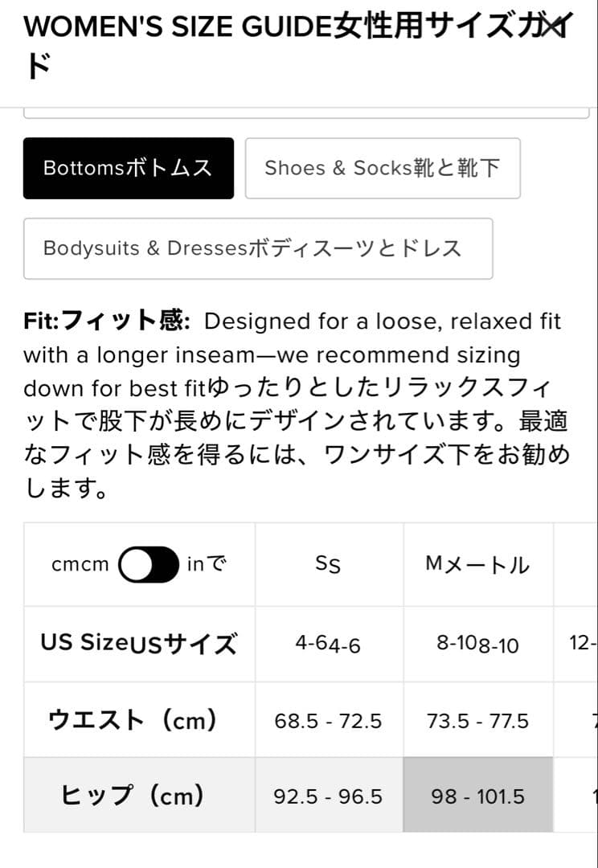The width and height of the screenshot is (598, 868).
Task: Click the collapsed bar above the category tabs
Action: click(305, 103)
